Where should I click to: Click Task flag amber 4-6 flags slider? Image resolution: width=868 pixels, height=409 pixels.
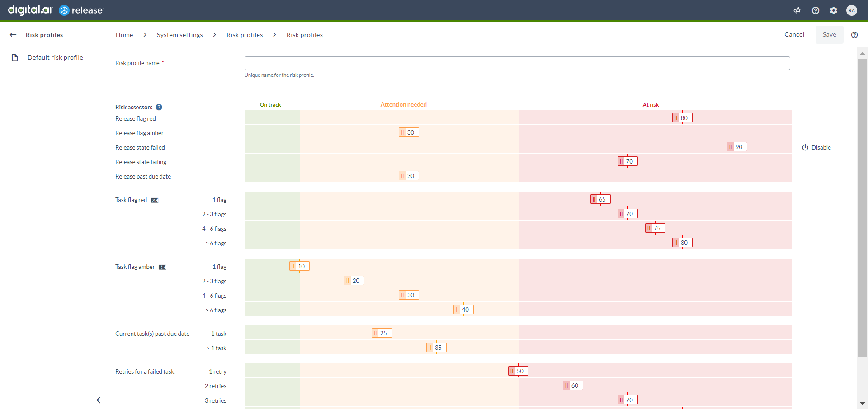click(409, 295)
